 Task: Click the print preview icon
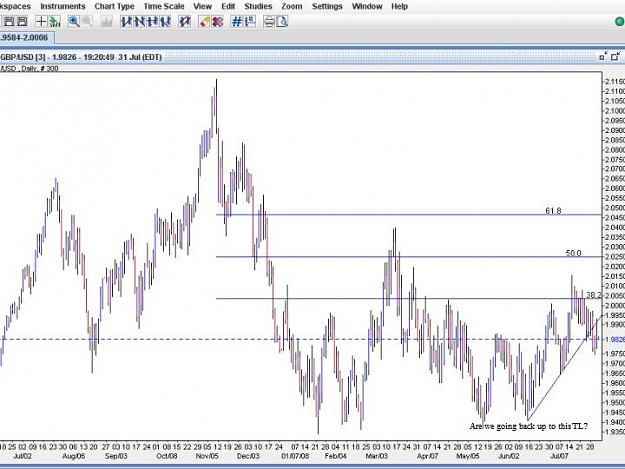282,22
